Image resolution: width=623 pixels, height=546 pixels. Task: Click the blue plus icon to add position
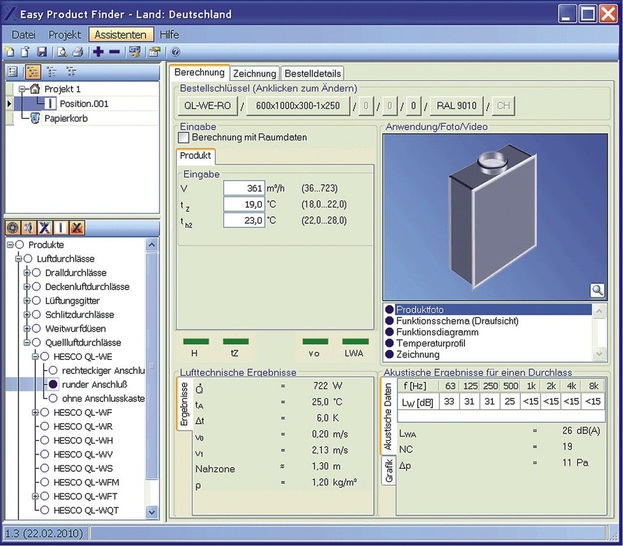(x=98, y=51)
